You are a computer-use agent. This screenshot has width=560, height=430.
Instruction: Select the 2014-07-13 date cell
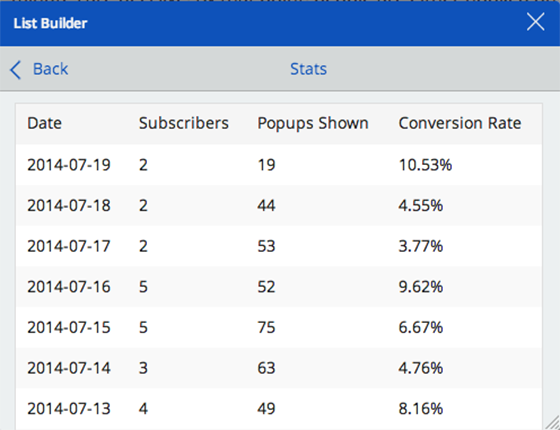click(69, 409)
